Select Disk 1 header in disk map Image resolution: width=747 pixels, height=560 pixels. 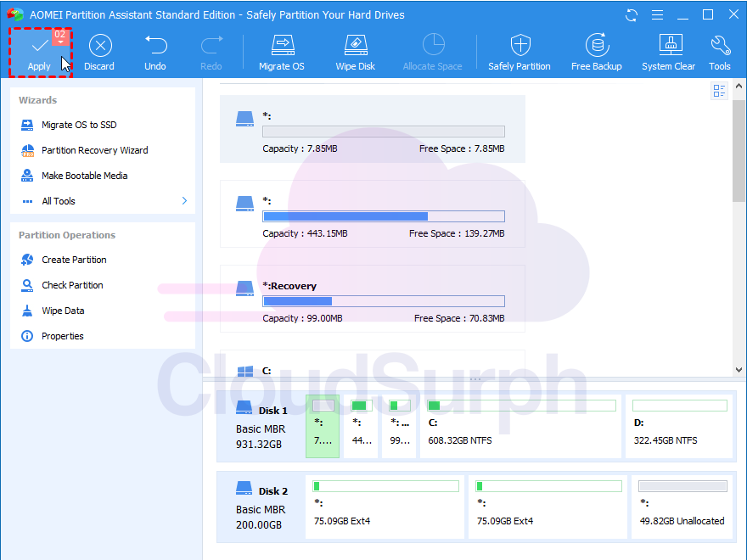coord(261,427)
